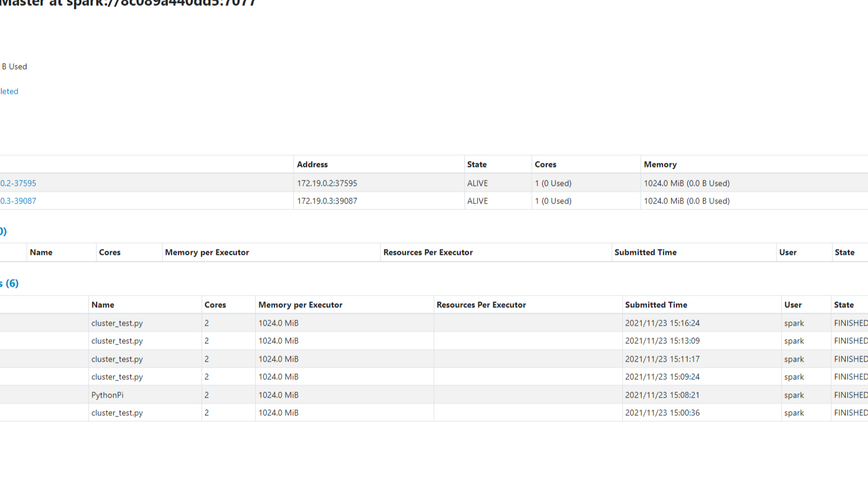Click user spark in PythonPi row
The height and width of the screenshot is (489, 868).
tap(794, 395)
